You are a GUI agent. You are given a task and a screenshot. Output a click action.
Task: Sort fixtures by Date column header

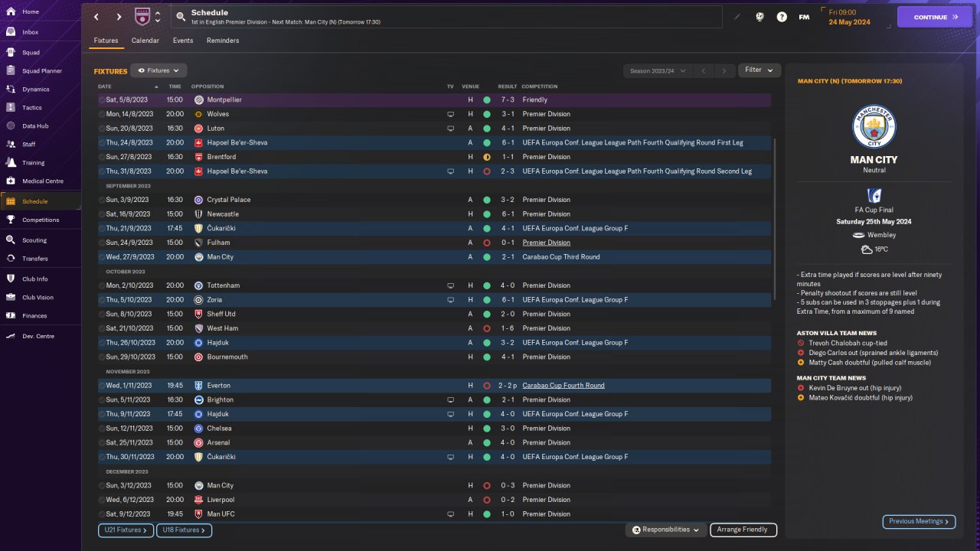[105, 86]
